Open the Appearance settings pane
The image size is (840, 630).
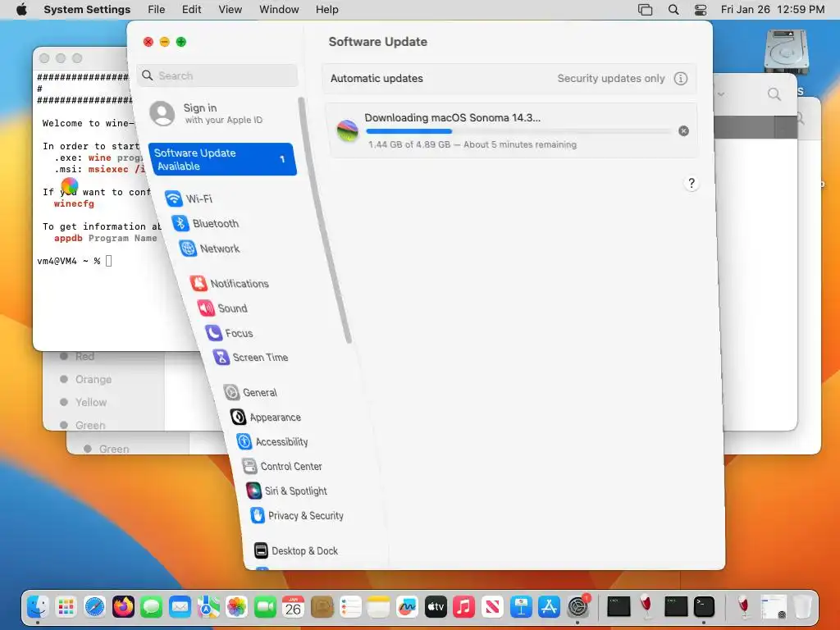tap(266, 418)
